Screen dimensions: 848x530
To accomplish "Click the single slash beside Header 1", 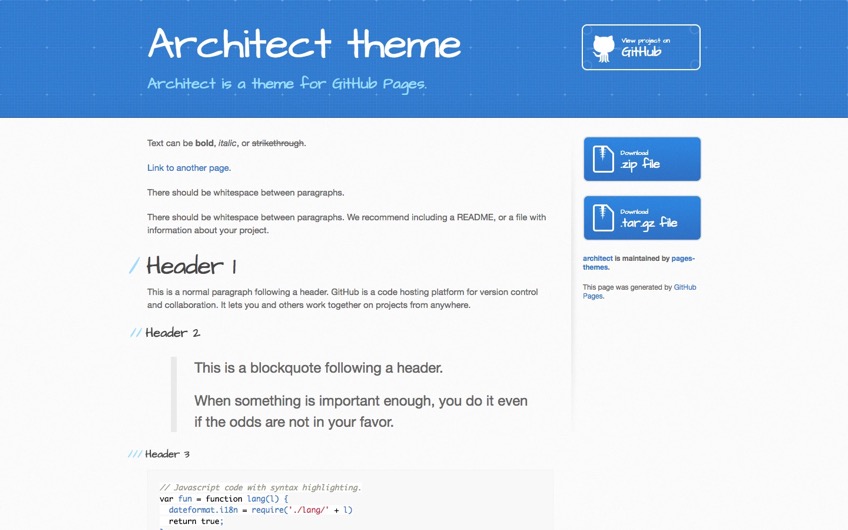I will 134,266.
